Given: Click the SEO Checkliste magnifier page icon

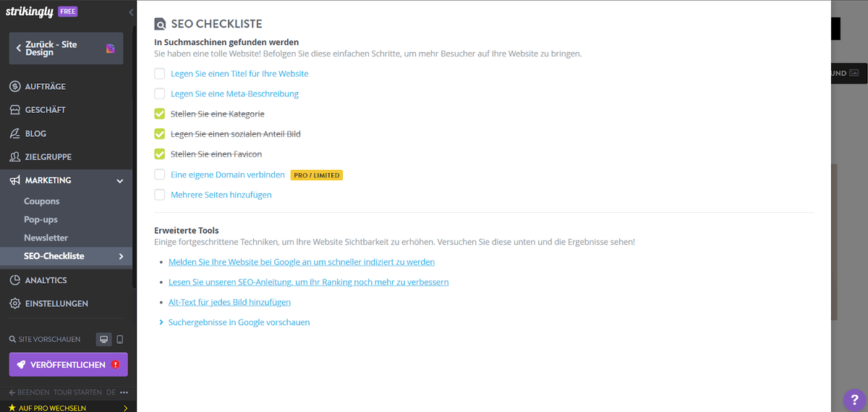Looking at the screenshot, I should pos(161,24).
